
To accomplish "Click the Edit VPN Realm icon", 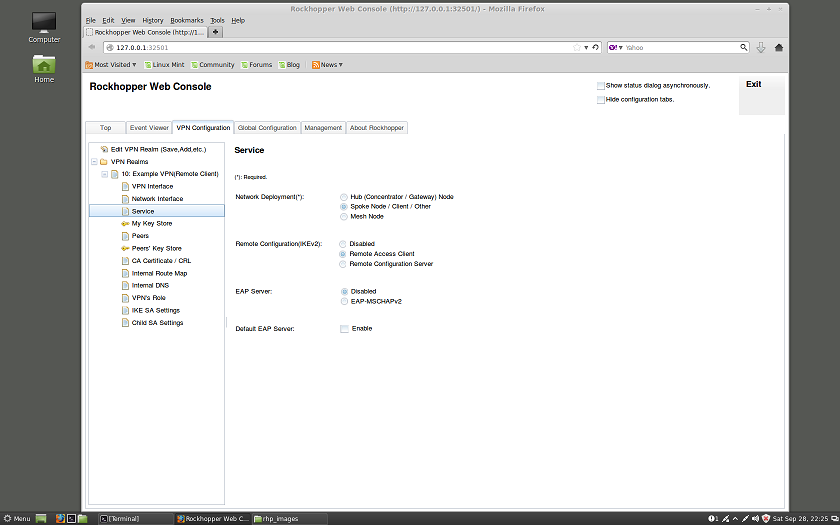I will 103,149.
